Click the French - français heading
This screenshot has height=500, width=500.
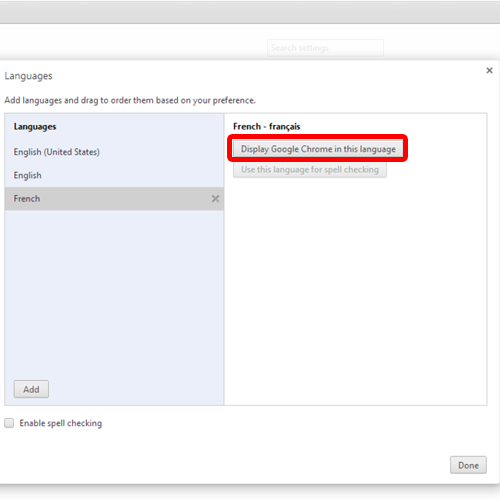click(x=267, y=127)
